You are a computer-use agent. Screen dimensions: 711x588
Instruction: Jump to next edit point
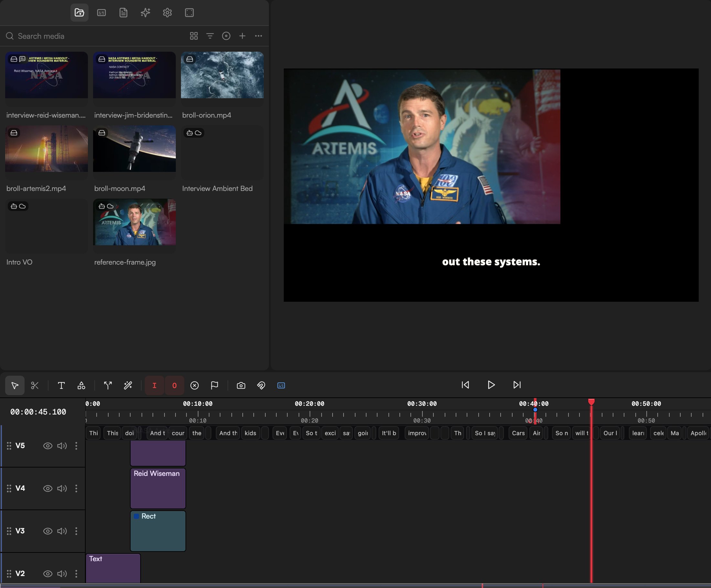point(517,385)
